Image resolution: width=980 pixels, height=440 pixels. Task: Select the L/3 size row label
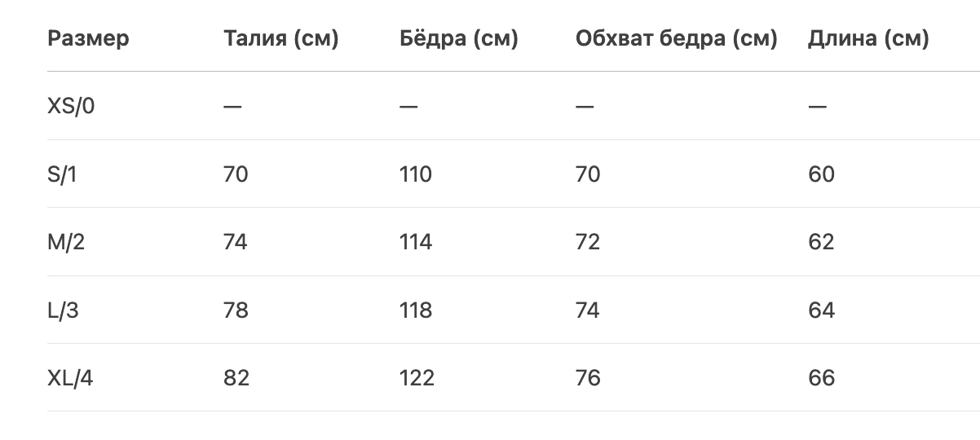tap(63, 310)
